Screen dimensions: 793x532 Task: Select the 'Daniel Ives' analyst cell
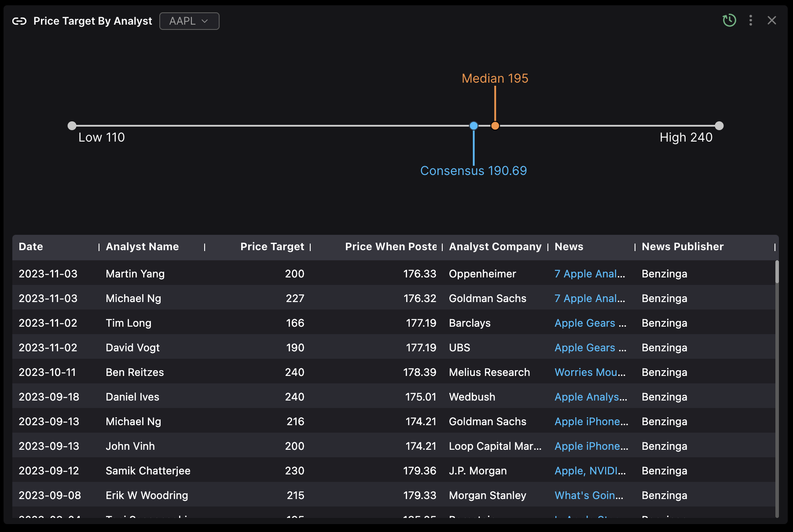click(x=132, y=397)
